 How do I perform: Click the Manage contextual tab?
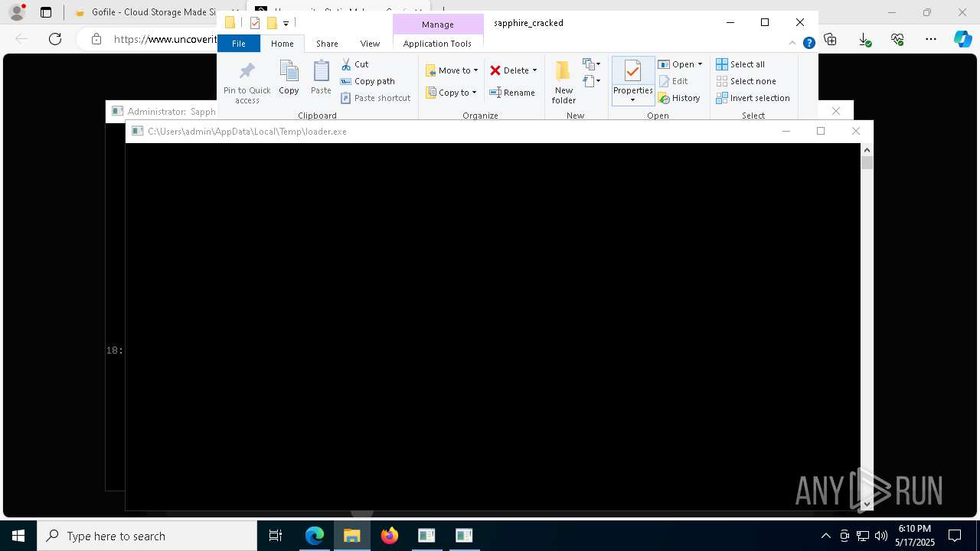(x=437, y=24)
